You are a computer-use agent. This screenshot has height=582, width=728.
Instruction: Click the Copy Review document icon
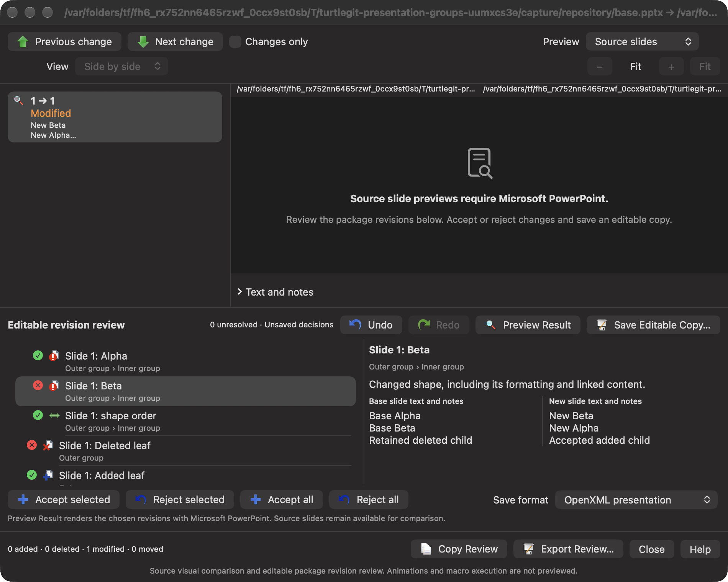point(426,549)
